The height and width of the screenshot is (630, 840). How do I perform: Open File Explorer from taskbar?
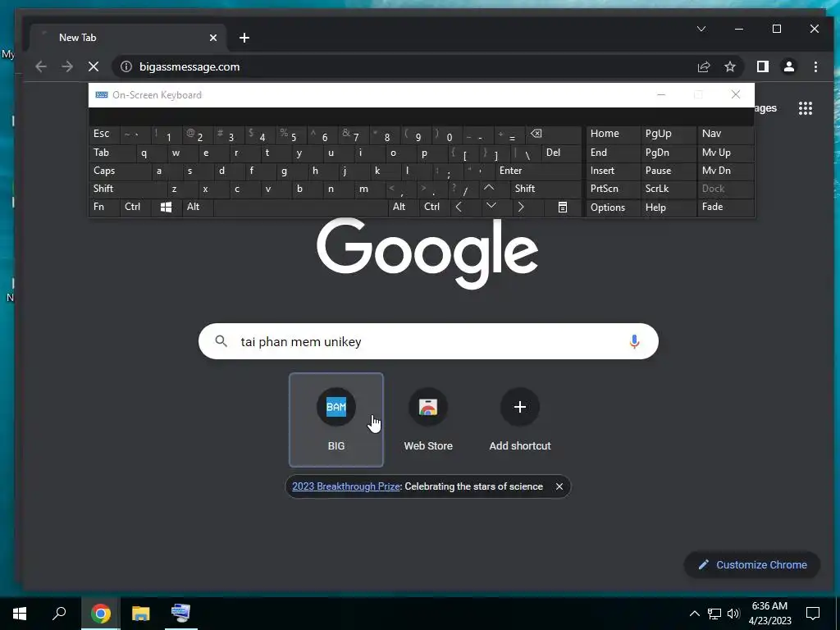pos(140,614)
